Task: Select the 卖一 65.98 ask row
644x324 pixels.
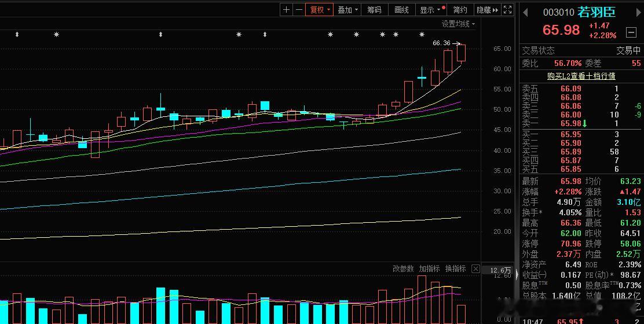Action: pyautogui.click(x=581, y=123)
